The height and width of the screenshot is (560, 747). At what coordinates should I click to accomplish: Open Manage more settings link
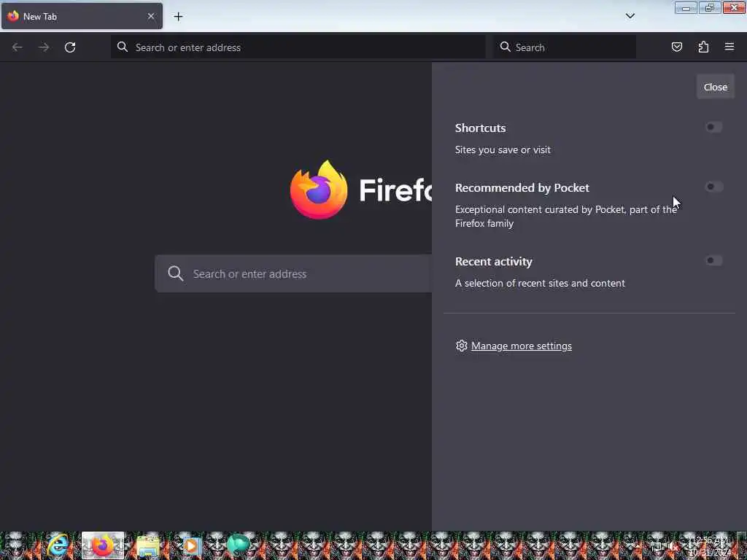pyautogui.click(x=521, y=346)
